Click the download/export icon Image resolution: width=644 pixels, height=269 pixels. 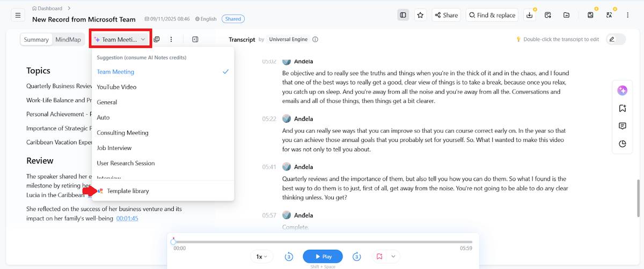coord(530,15)
